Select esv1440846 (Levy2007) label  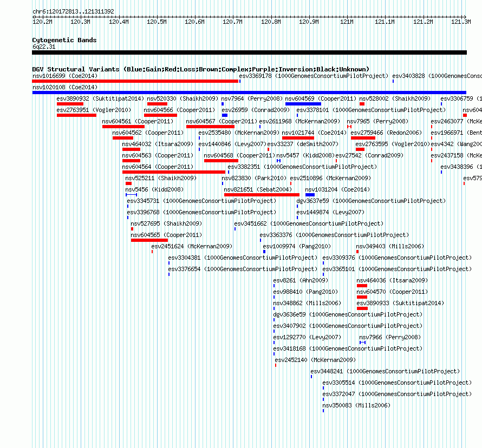coord(232,144)
